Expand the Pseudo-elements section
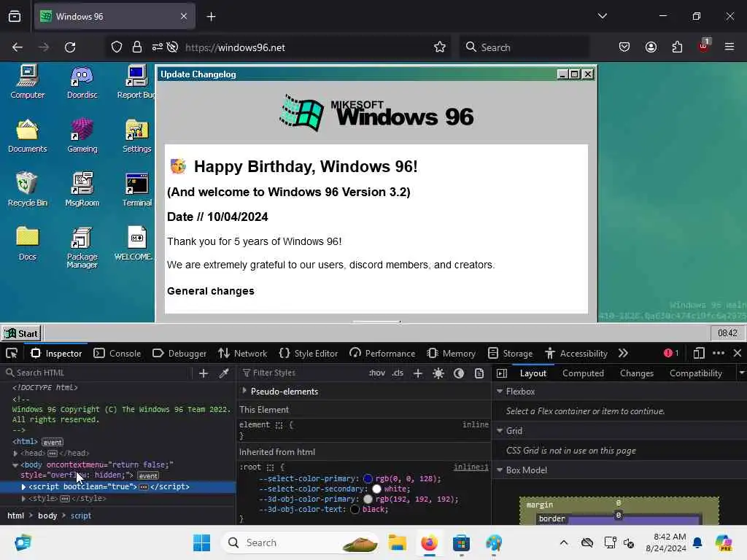The image size is (747, 560). coord(244,391)
